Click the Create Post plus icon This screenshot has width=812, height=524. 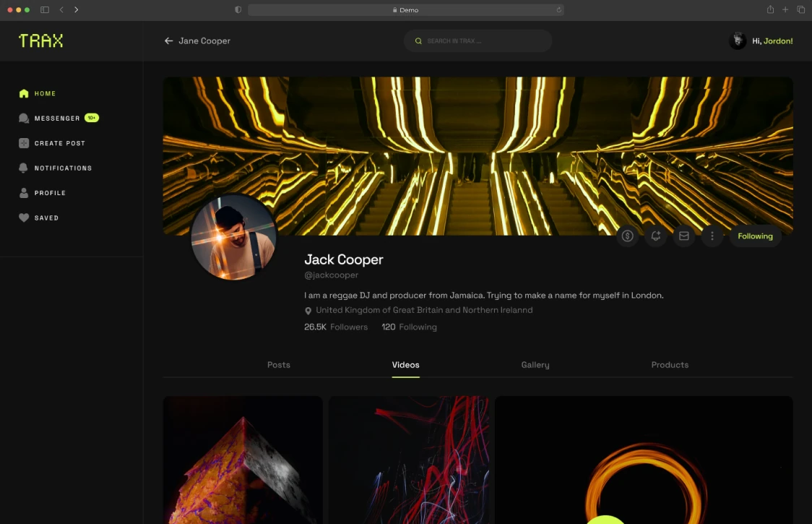[24, 143]
